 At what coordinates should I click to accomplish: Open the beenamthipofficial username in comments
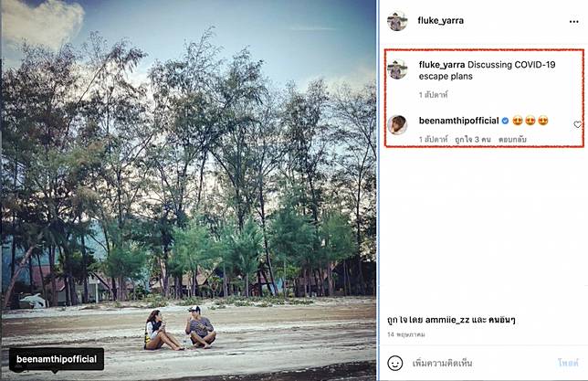tap(458, 121)
